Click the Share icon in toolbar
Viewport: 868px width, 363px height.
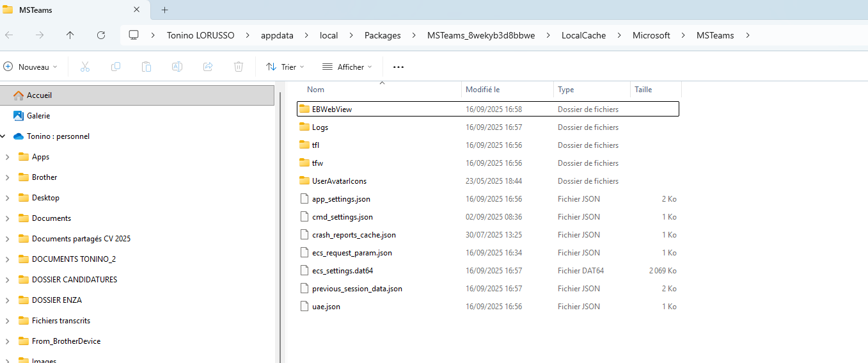(208, 67)
